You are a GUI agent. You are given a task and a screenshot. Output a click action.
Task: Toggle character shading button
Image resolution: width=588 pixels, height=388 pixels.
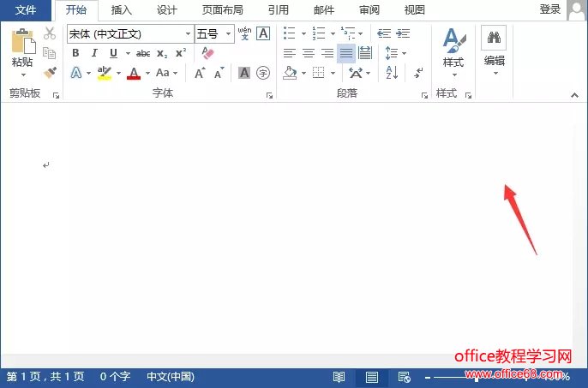click(244, 73)
